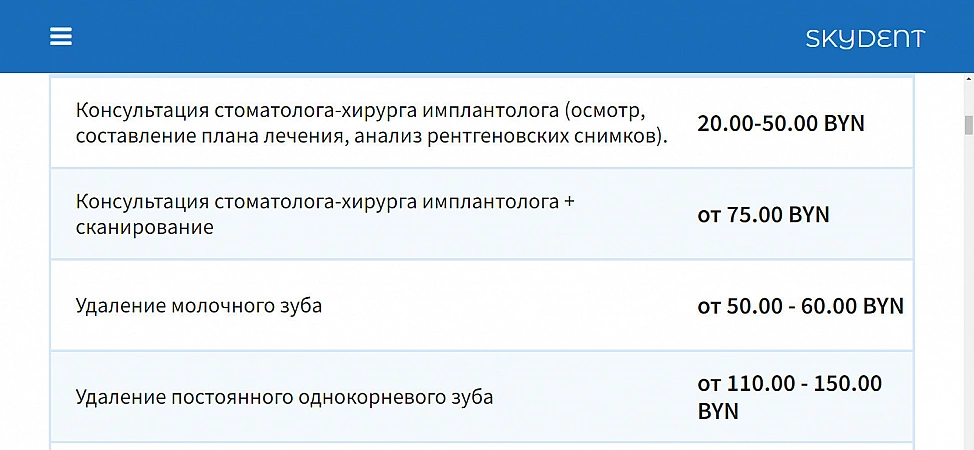The image size is (974, 450).
Task: Click the BYN label under 110.00 - 150.00
Action: (718, 411)
